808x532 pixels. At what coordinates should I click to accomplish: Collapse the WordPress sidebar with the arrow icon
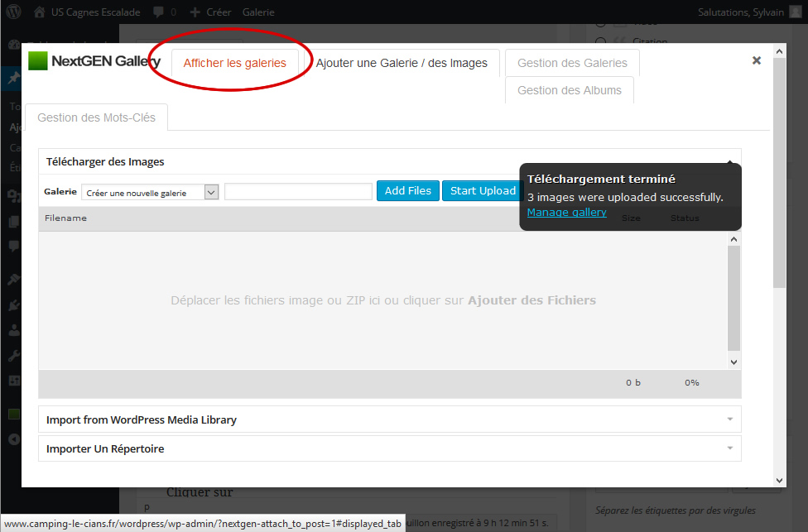tap(13, 439)
